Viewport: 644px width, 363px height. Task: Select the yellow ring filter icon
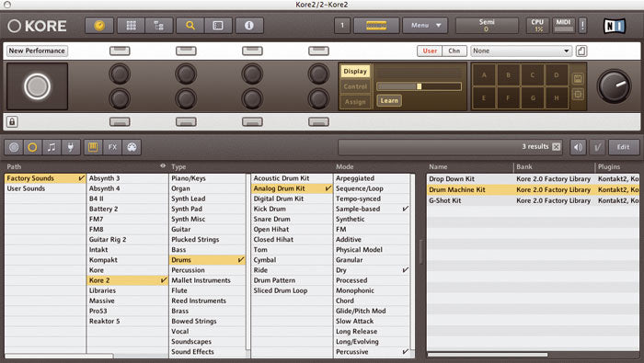coord(32,147)
